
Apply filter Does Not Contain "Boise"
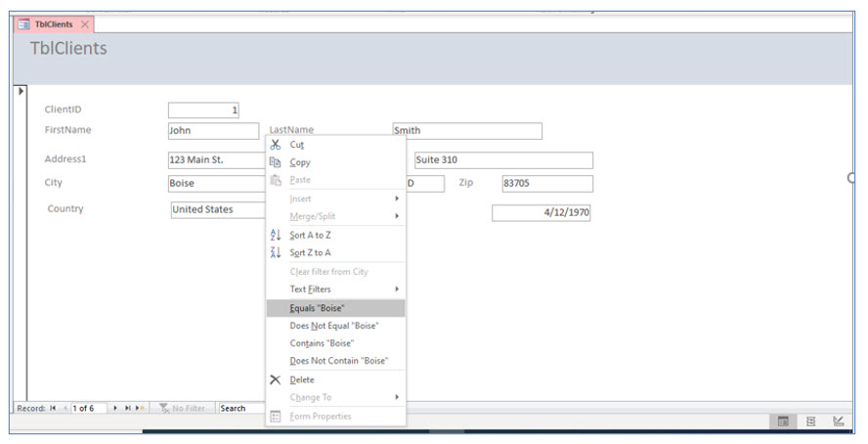[x=336, y=361]
